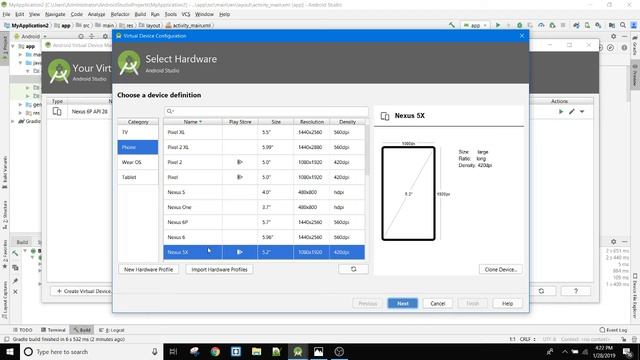Open File Explorer from the taskbar
This screenshot has height=360, width=640.
coord(256,351)
